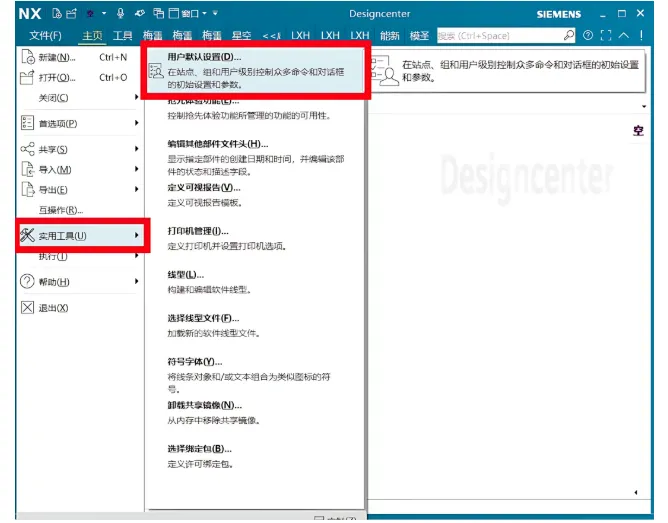668x523 pixels.
Task: Click the search magnifier icon
Action: (x=569, y=35)
